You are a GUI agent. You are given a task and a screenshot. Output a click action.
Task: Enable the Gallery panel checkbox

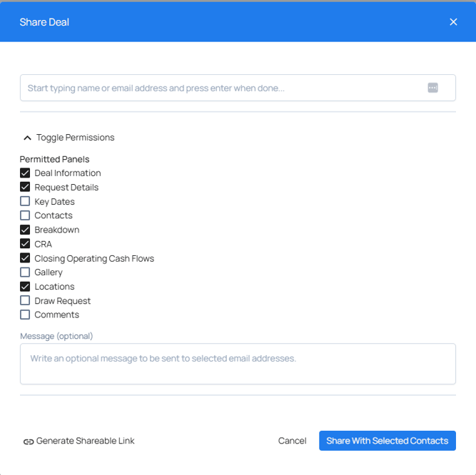pos(25,272)
